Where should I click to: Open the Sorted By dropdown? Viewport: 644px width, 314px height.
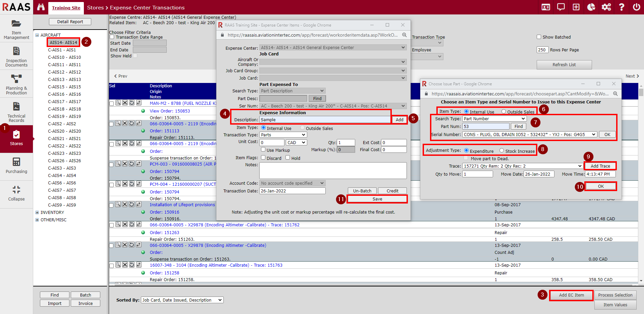[x=182, y=300]
